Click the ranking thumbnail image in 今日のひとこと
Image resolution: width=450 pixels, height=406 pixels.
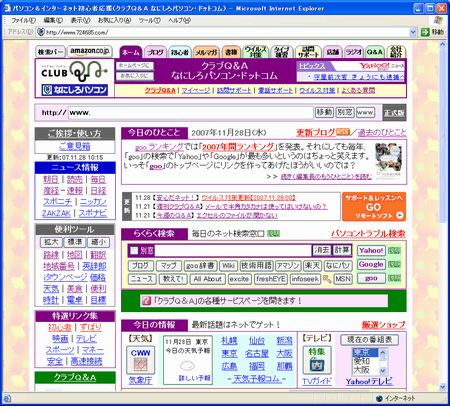(388, 161)
